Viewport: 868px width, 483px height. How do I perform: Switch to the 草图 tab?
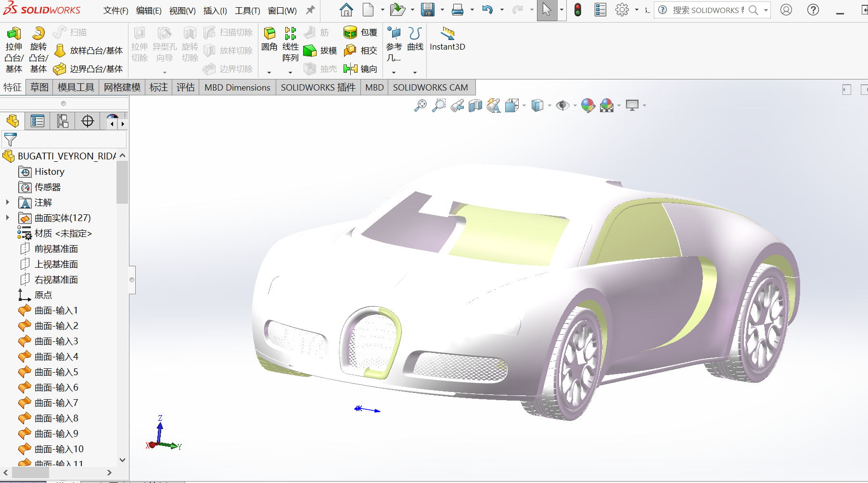pos(39,87)
